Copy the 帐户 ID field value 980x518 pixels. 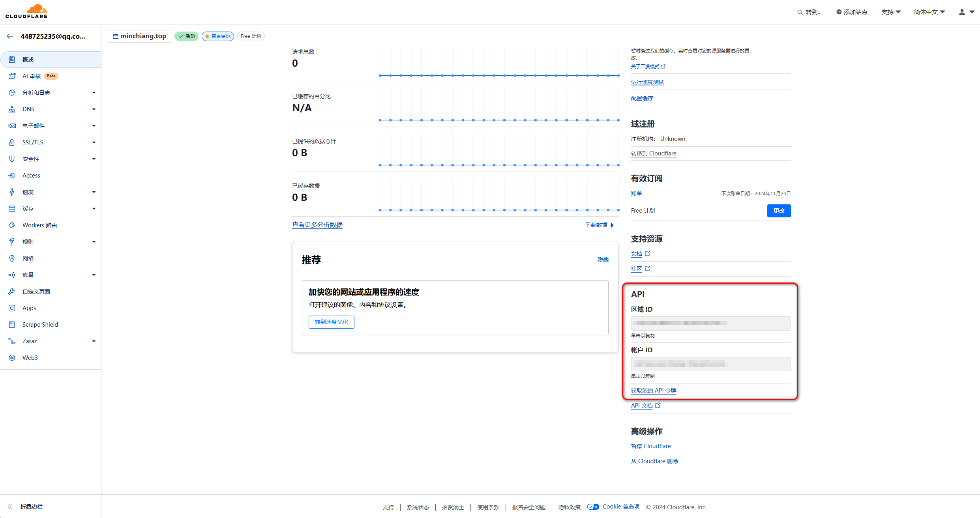(x=710, y=364)
